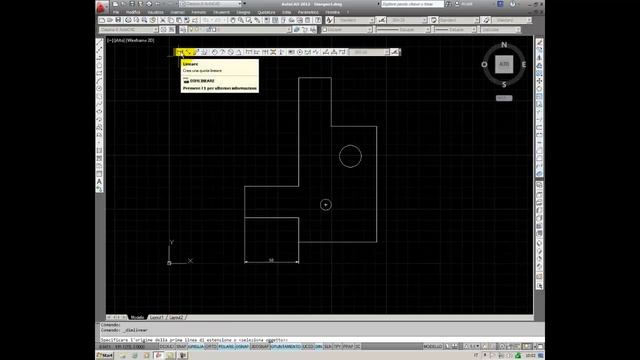Select the Aligned dimension tool icon
This screenshot has width=640, height=360.
tap(188, 52)
